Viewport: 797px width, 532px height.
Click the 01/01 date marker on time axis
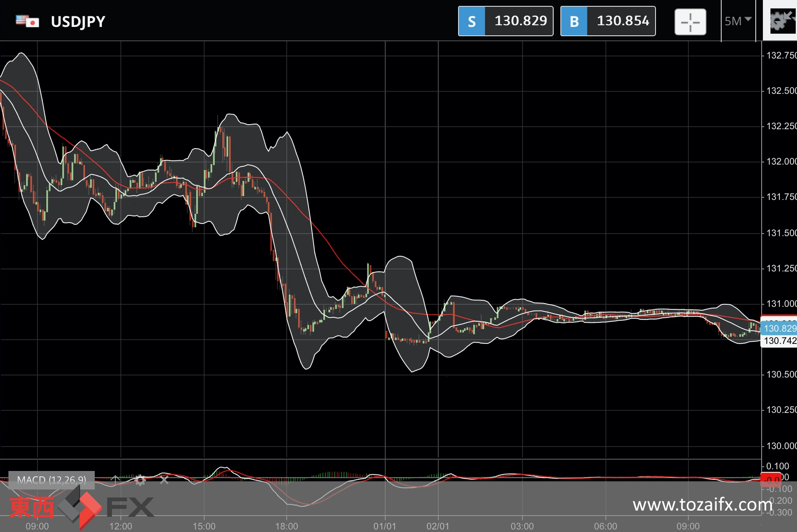point(385,526)
